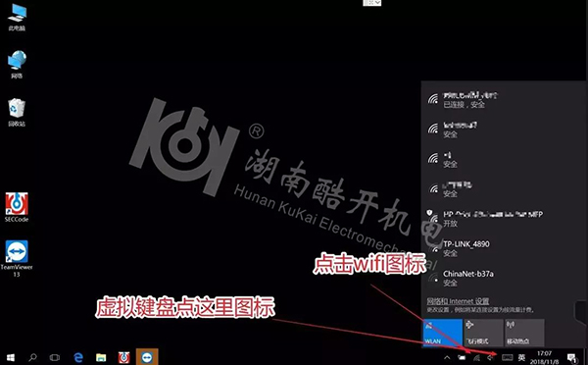The width and height of the screenshot is (588, 365).
Task: Click the WiFi network tray icon
Action: point(476,357)
